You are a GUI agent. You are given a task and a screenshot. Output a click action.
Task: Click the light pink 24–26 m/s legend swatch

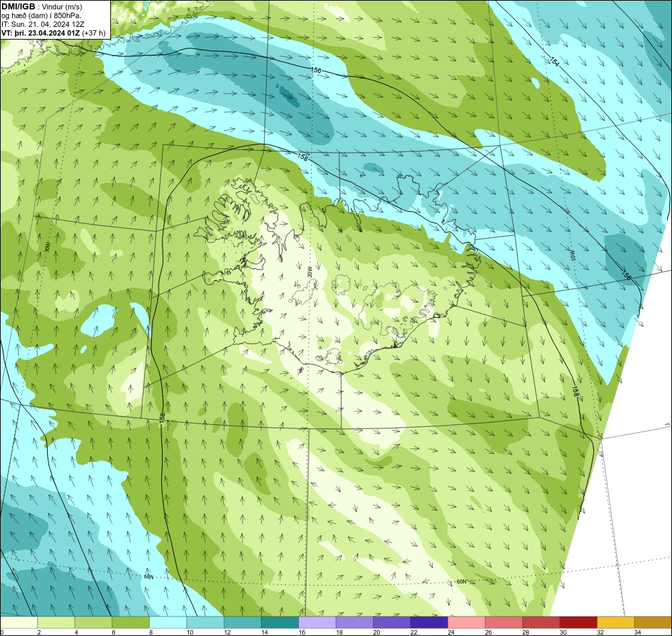pos(466,623)
